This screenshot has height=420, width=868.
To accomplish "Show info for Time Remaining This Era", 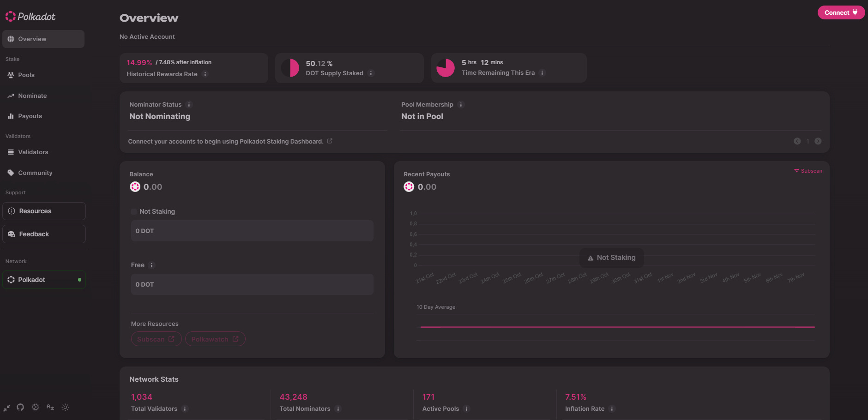I will (x=542, y=72).
